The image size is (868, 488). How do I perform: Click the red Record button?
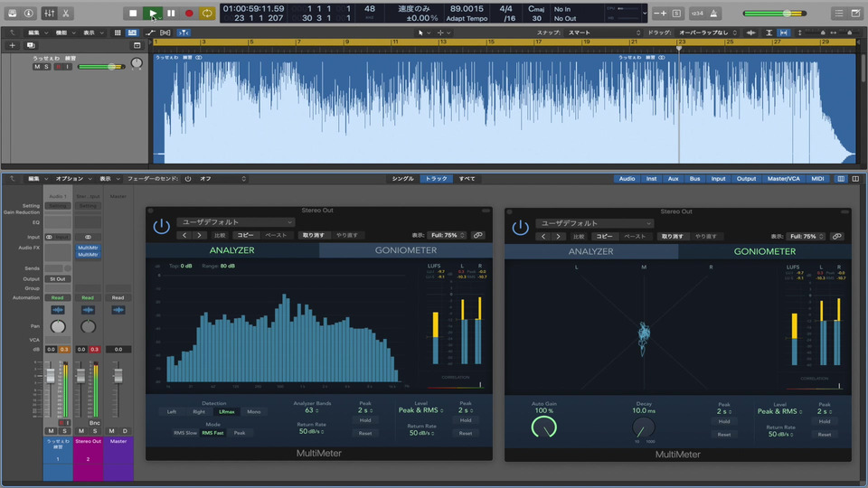point(189,13)
